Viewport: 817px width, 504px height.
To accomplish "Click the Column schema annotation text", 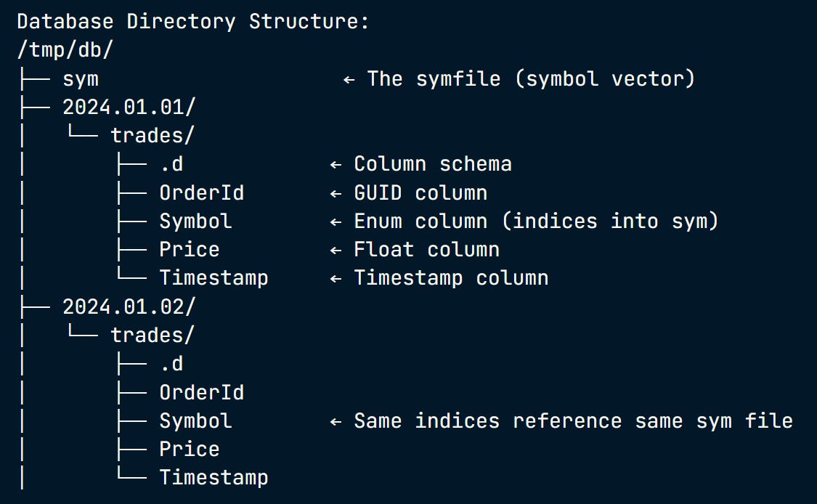I will pyautogui.click(x=433, y=164).
